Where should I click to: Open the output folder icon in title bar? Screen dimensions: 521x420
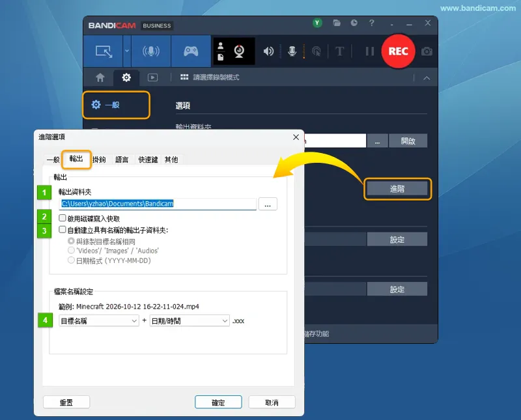pyautogui.click(x=337, y=23)
